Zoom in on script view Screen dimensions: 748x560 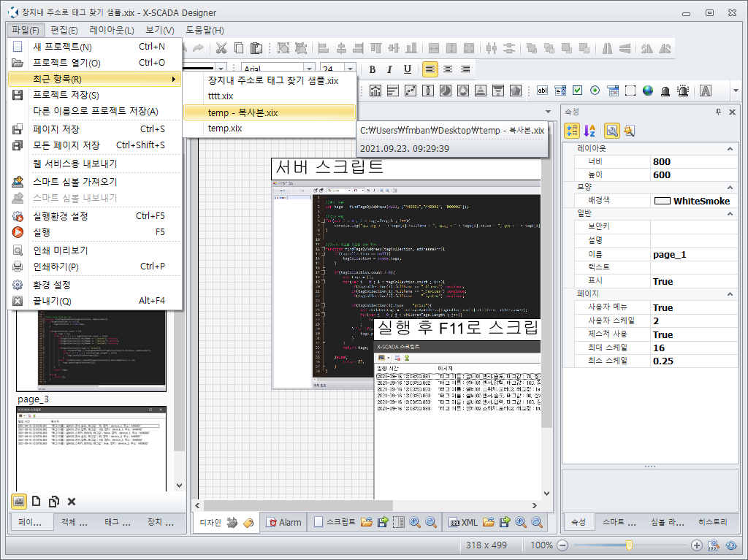(x=415, y=522)
